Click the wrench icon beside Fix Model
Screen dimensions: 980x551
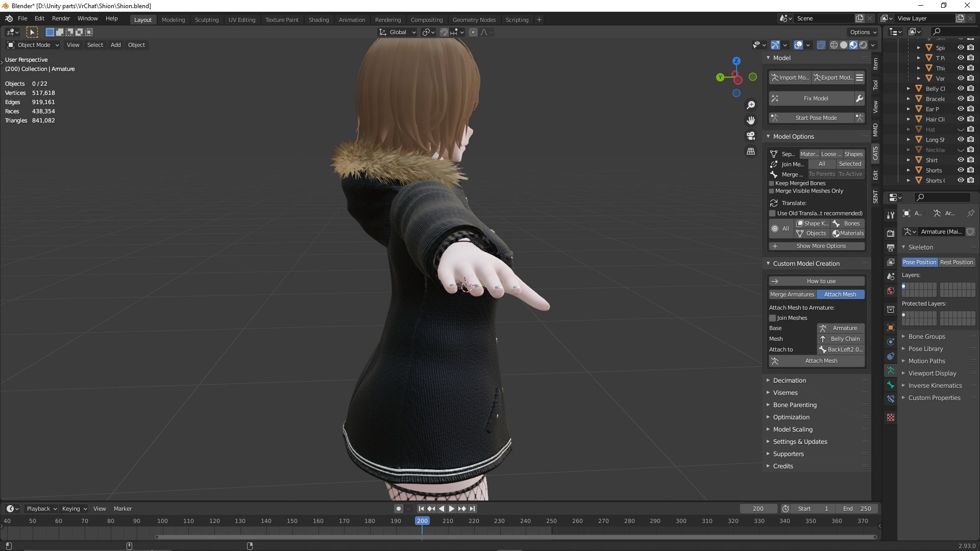[860, 98]
